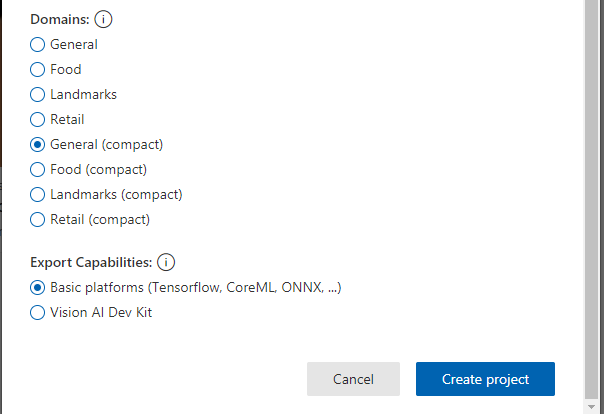
Task: Click the 'Retail (compact)' label text
Action: point(99,219)
